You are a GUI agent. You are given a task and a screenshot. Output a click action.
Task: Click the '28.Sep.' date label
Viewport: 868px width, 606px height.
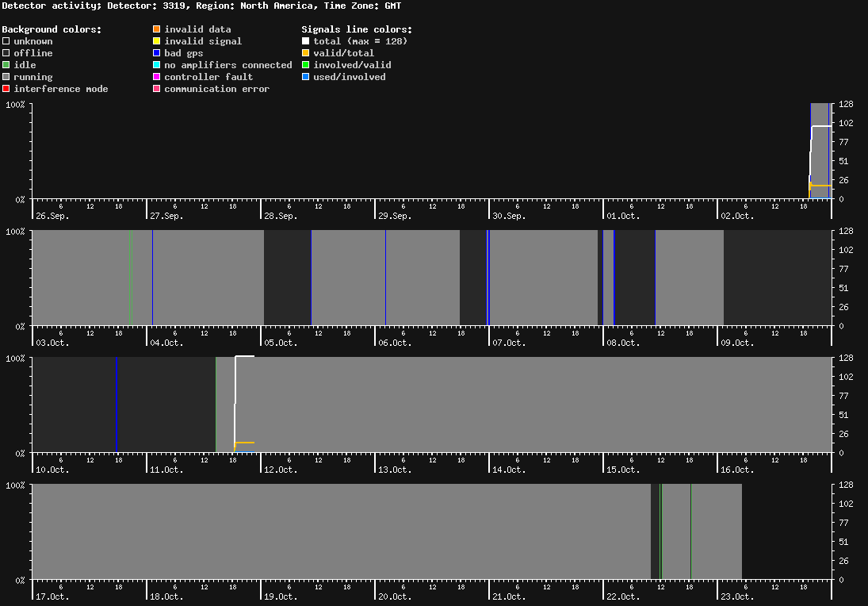[x=281, y=216]
